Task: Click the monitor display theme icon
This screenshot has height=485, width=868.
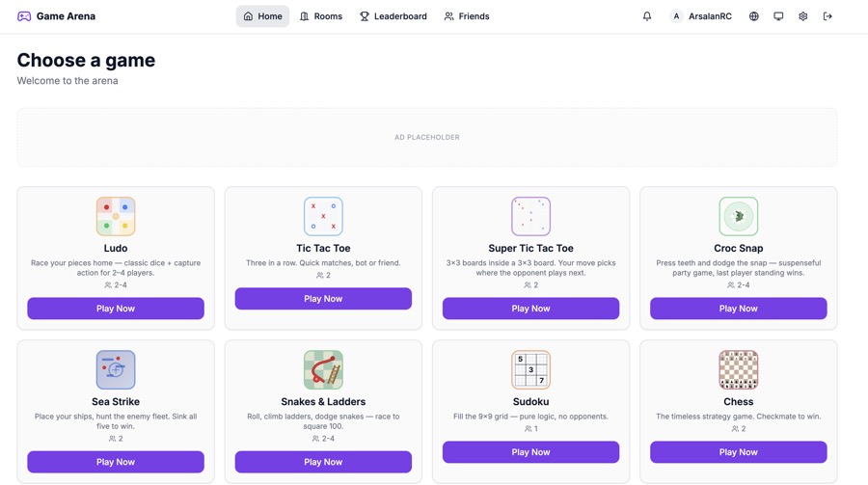Action: point(778,16)
